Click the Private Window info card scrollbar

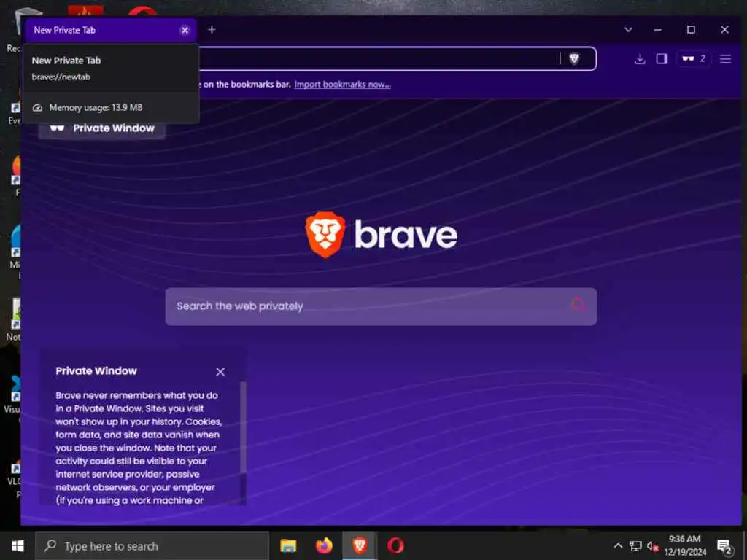click(x=243, y=426)
